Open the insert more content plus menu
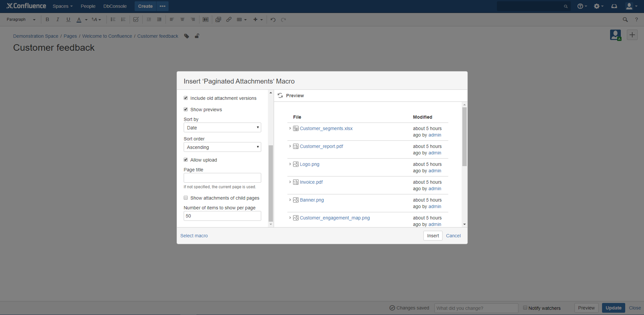644x315 pixels. tap(258, 20)
